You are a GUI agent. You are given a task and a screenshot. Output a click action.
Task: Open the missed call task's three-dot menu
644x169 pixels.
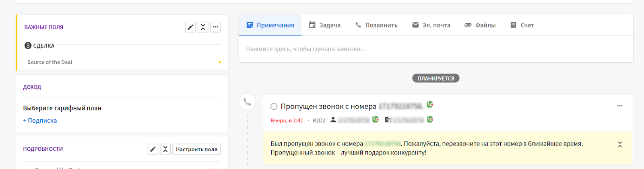620,106
